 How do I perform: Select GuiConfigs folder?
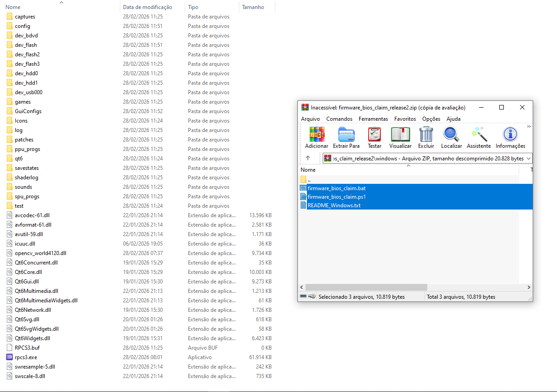(28, 111)
